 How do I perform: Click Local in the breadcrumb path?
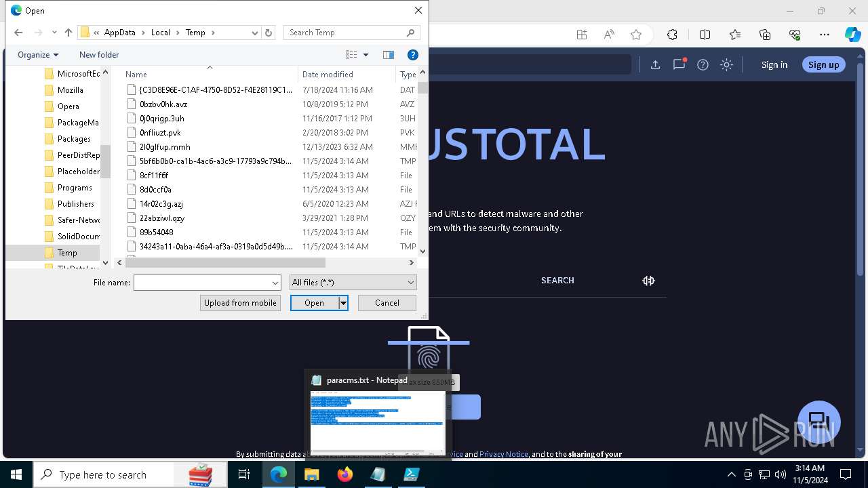[x=160, y=33]
